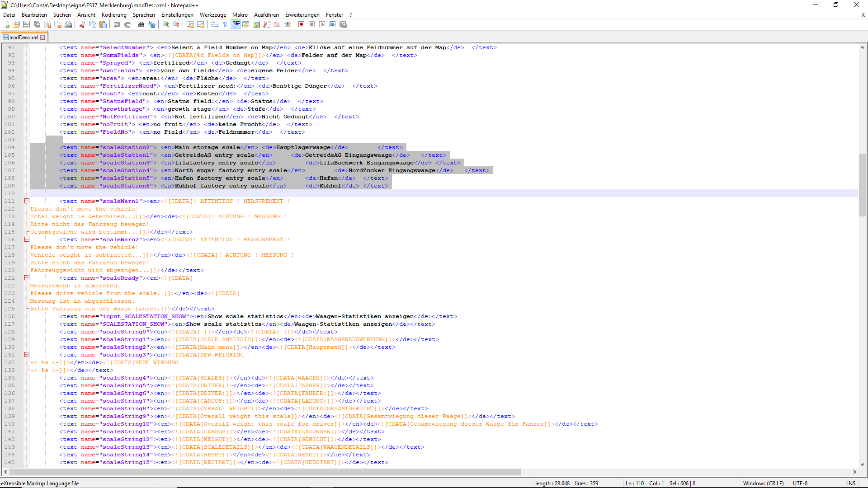The image size is (868, 488).
Task: Close the modDesc.xml tab with its X
Action: pos(43,38)
